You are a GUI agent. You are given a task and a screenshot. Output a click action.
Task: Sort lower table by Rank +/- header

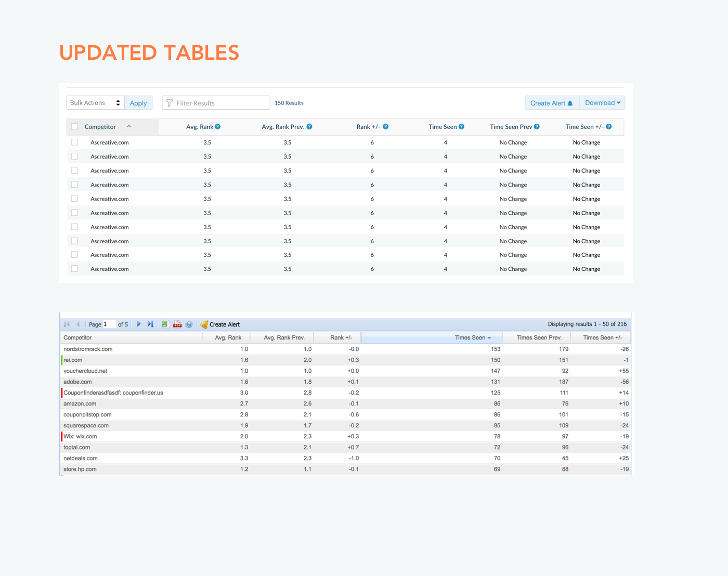[x=337, y=337]
